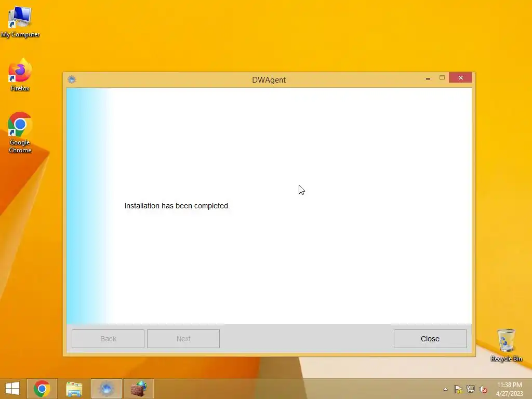Select the Google Chrome desktop shortcut
The height and width of the screenshot is (399, 532).
20,132
